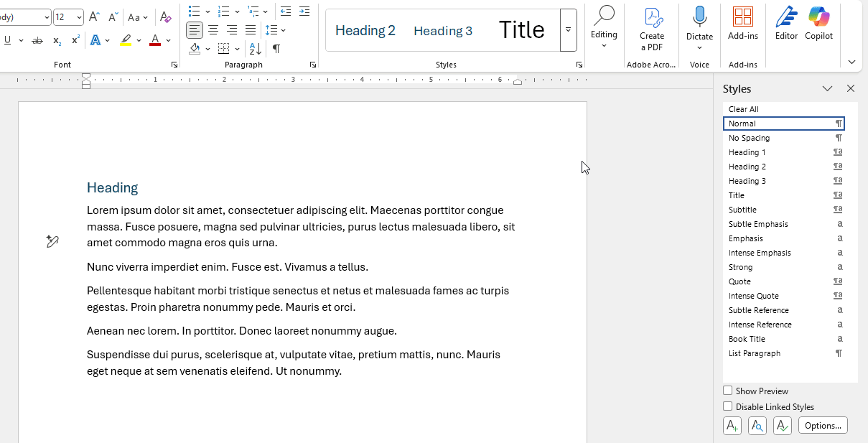Check the Disable Linked Styles box

pyautogui.click(x=728, y=406)
